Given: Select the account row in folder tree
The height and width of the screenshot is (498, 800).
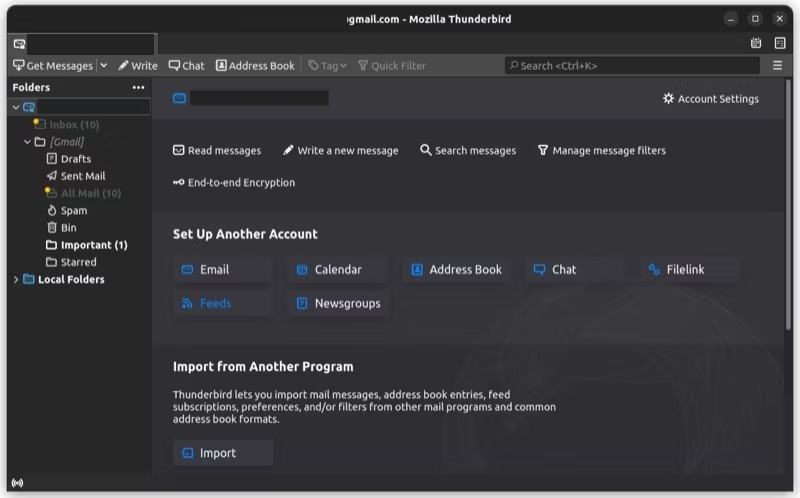Looking at the screenshot, I should point(80,107).
